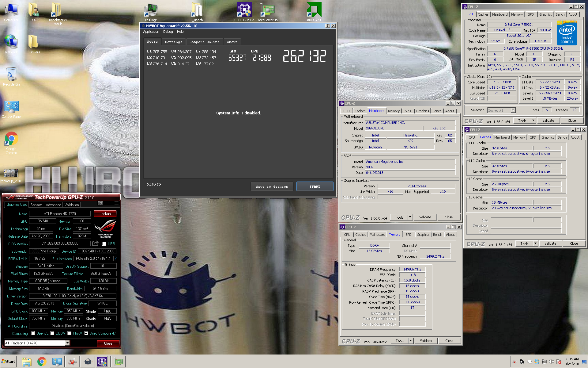The image size is (588, 368).
Task: Click the Windows Start button
Action: point(8,362)
